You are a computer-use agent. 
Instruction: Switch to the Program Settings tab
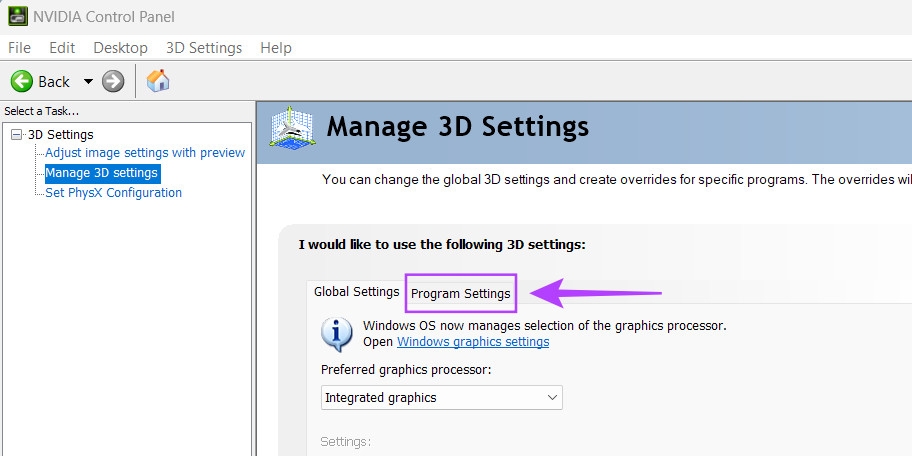(460, 294)
